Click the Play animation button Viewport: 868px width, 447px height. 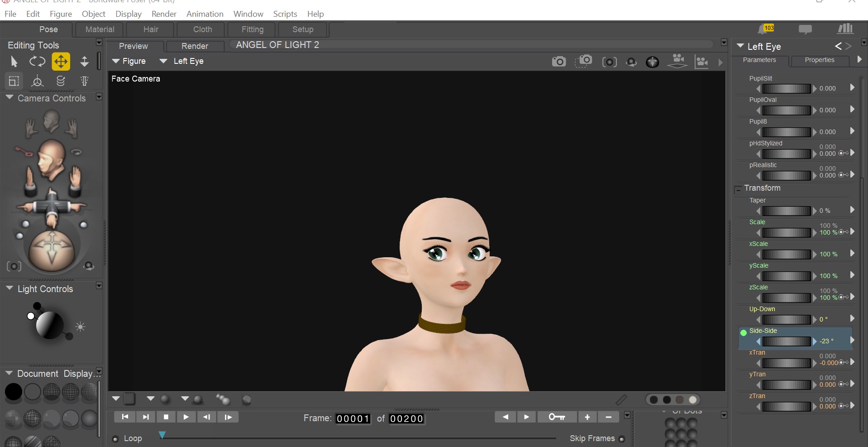186,417
